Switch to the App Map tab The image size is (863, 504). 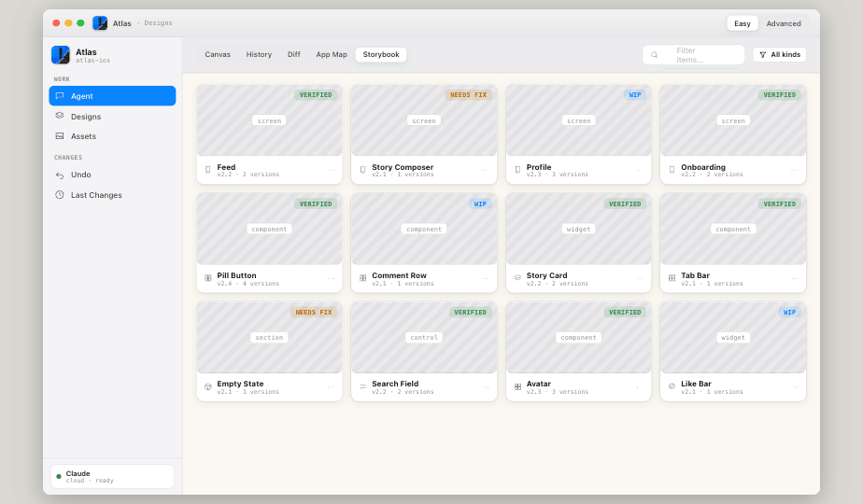[332, 54]
